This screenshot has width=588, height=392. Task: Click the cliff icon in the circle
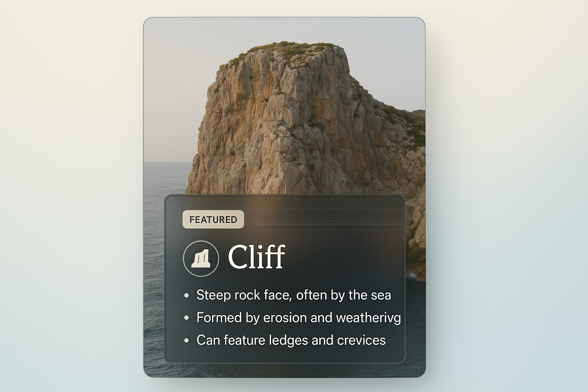click(x=201, y=258)
